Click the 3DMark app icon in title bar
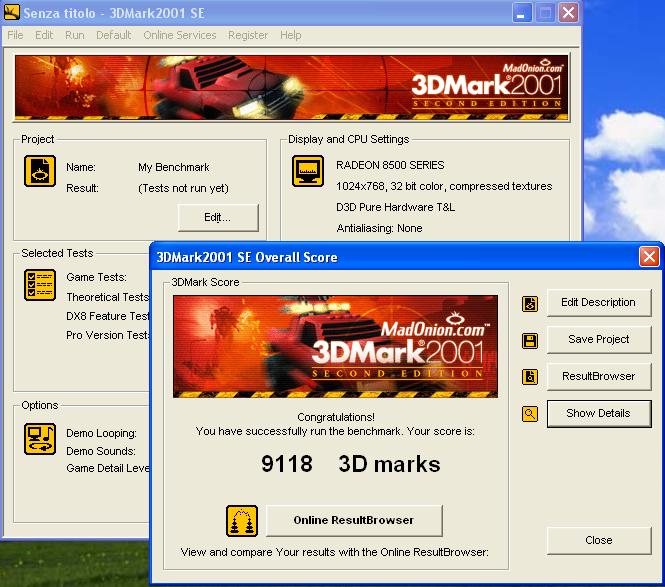665x587 pixels. point(11,12)
